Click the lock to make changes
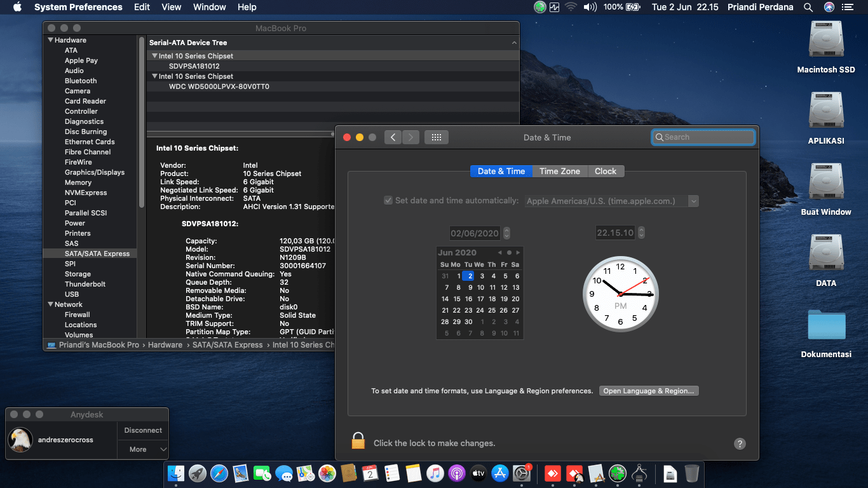 358,440
